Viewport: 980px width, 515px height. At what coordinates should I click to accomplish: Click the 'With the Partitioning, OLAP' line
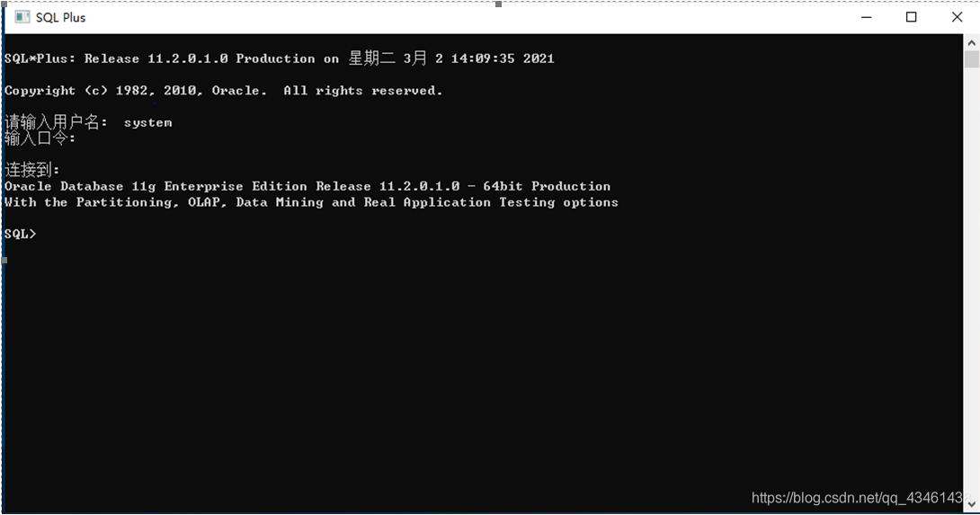tap(311, 202)
